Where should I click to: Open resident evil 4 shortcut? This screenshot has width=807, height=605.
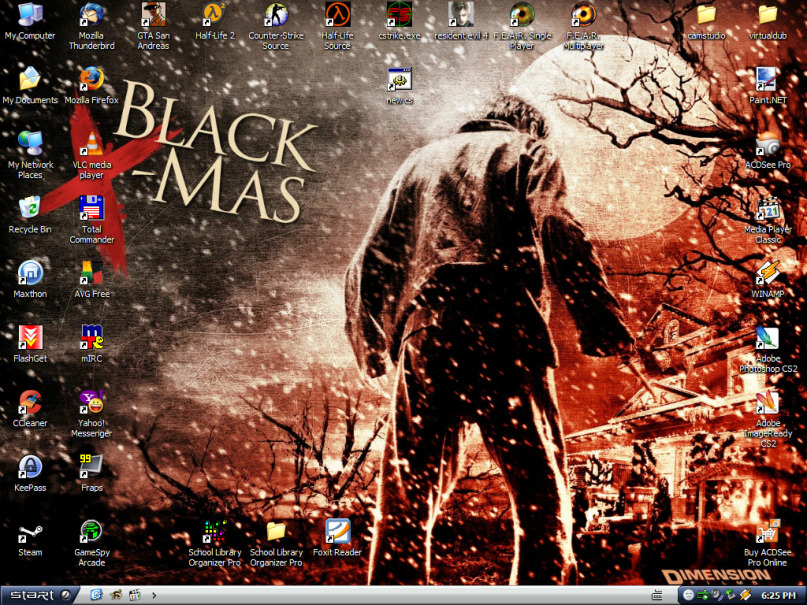[461, 22]
